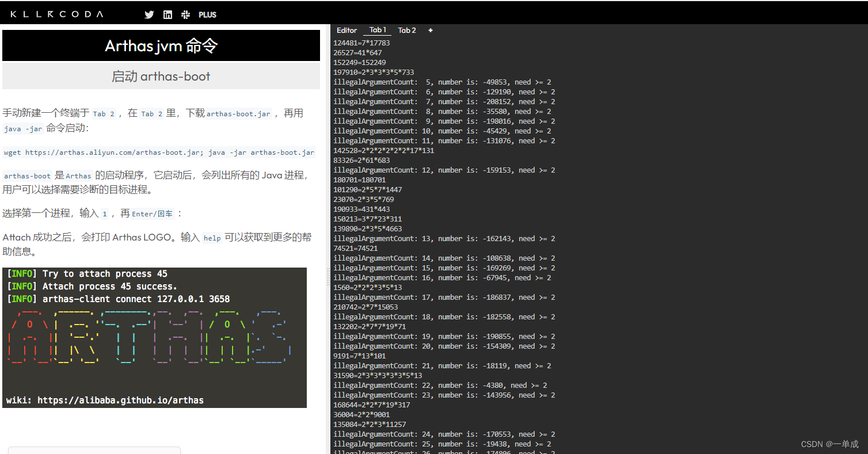Click terminal line '197910=2*3*3*3*5*733'
Viewport: 868px width, 454px height.
click(374, 73)
